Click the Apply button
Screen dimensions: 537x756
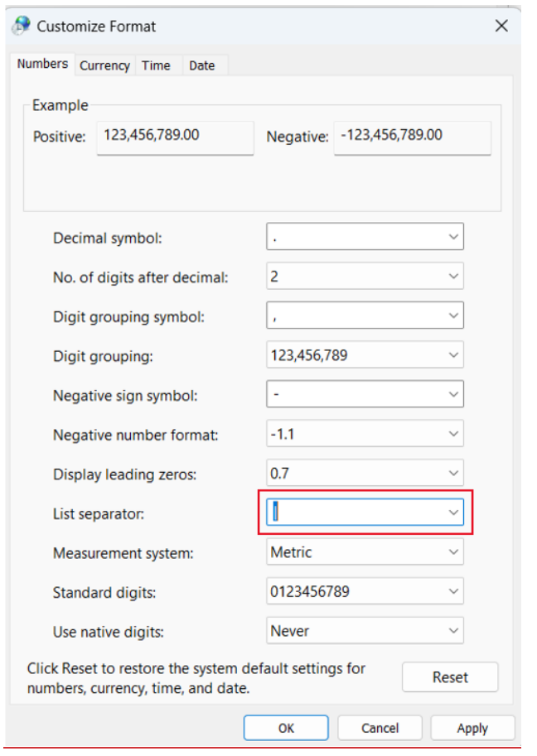click(x=472, y=729)
